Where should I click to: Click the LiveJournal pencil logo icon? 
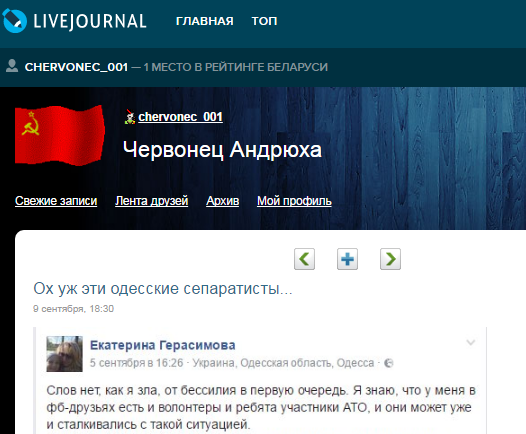pos(14,21)
